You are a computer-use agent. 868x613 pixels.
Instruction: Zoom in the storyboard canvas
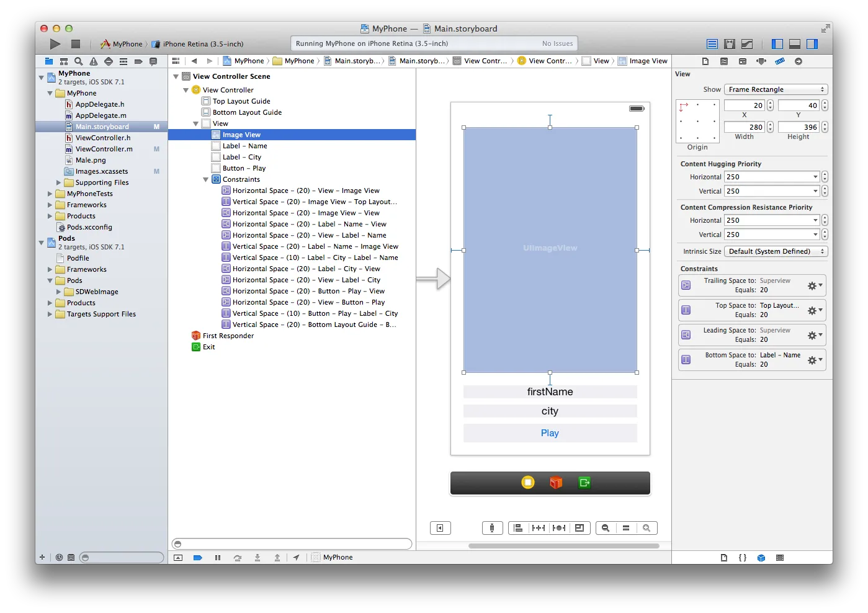pos(647,528)
